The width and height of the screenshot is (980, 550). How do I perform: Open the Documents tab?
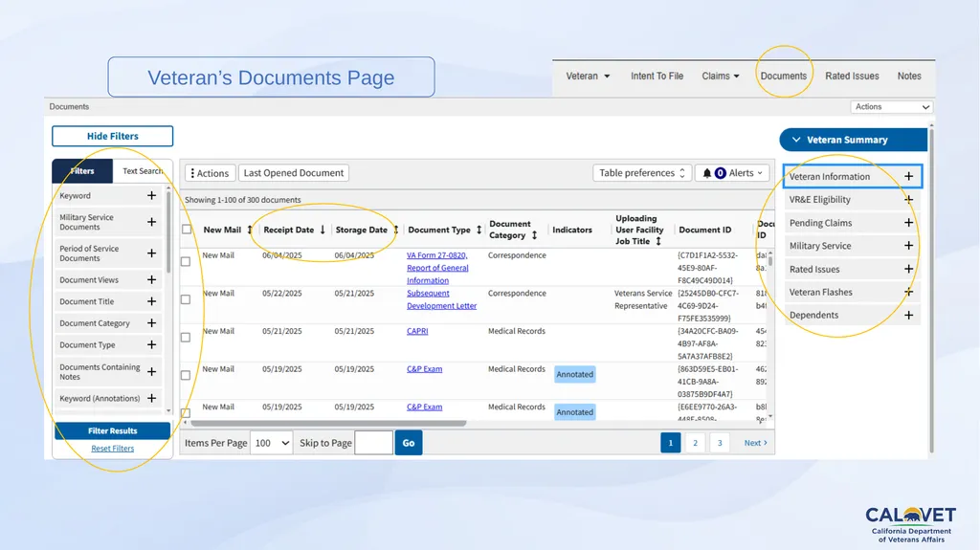pos(783,76)
